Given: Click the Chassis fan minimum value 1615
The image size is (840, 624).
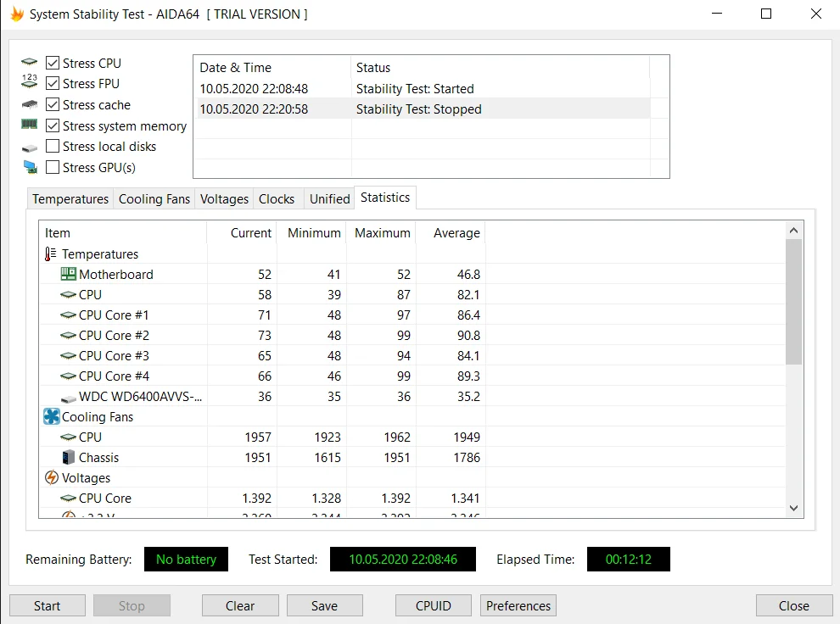Looking at the screenshot, I should (328, 458).
